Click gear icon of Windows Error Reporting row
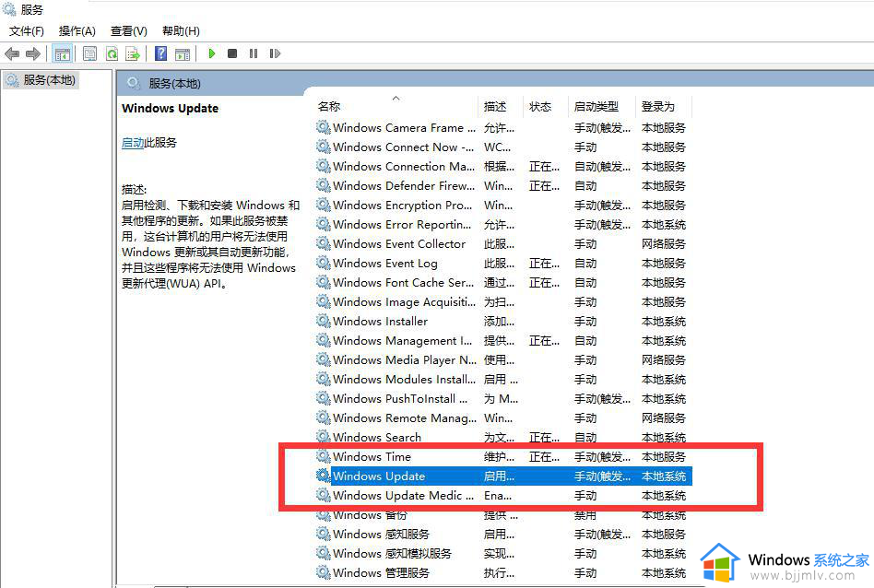874x588 pixels. [324, 224]
